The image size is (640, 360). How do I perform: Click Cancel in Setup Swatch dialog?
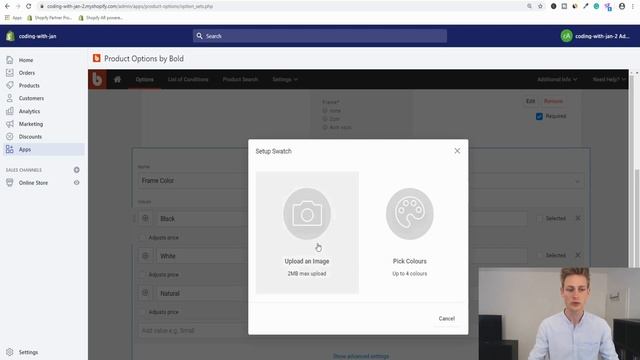(447, 318)
